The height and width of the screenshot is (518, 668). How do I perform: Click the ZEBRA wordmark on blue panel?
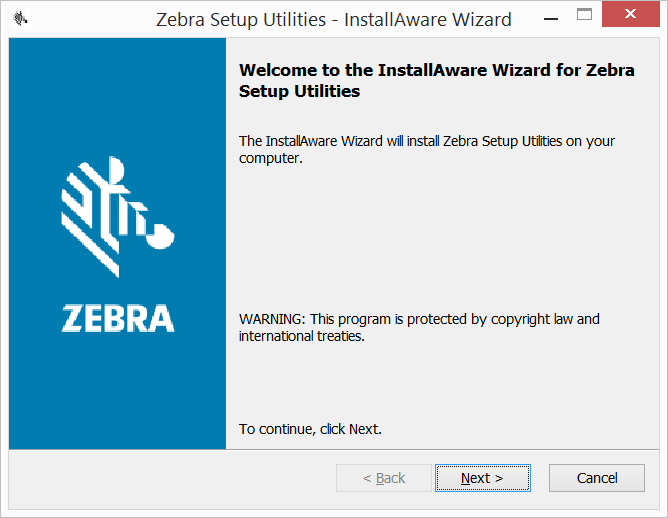coord(118,318)
